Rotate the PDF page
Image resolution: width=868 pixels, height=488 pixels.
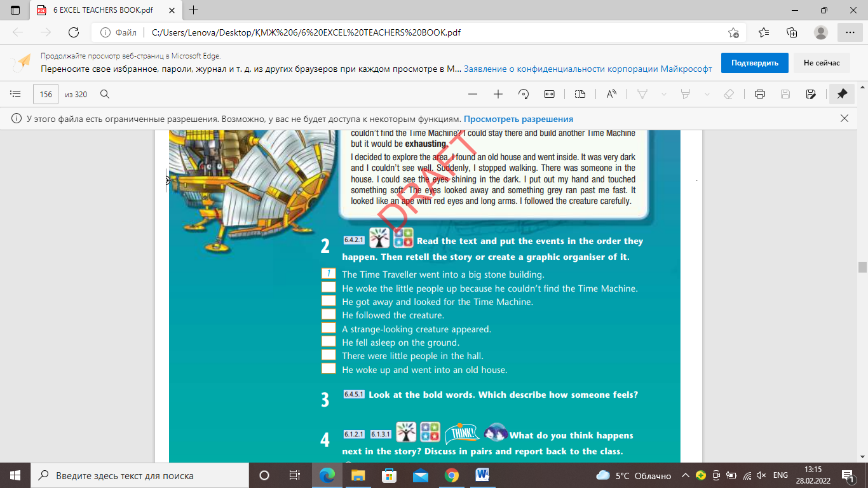click(x=524, y=94)
